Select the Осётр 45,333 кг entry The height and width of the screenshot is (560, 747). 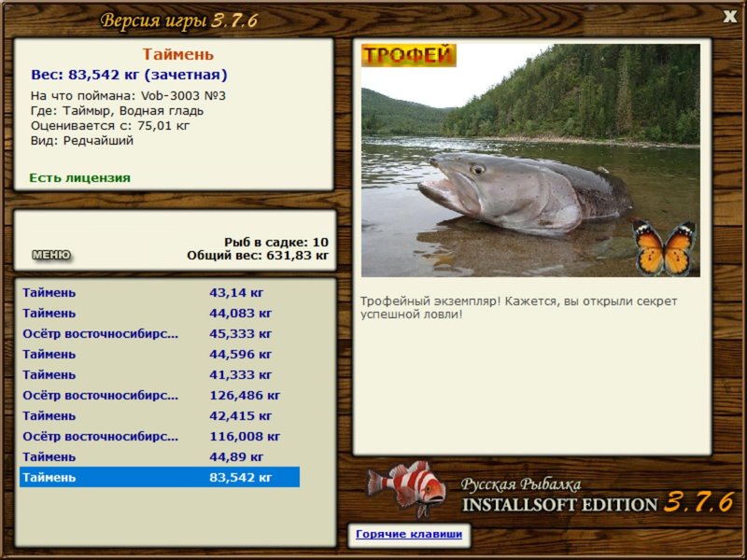[x=160, y=333]
